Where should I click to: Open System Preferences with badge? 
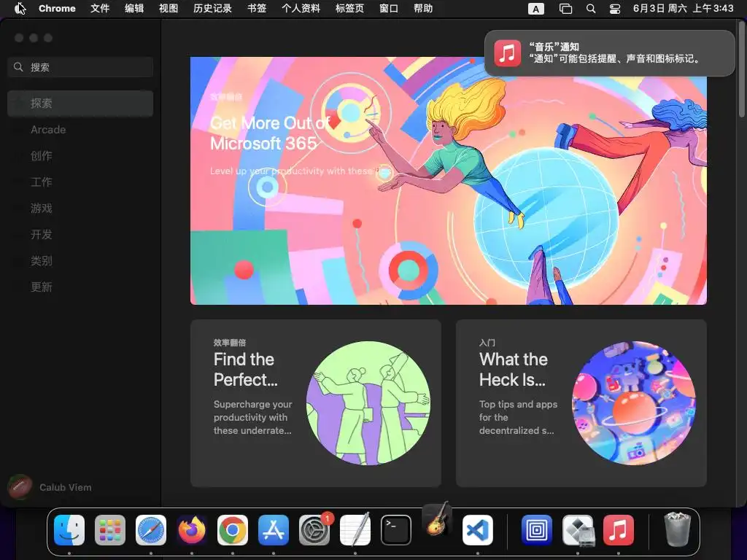[x=314, y=530]
